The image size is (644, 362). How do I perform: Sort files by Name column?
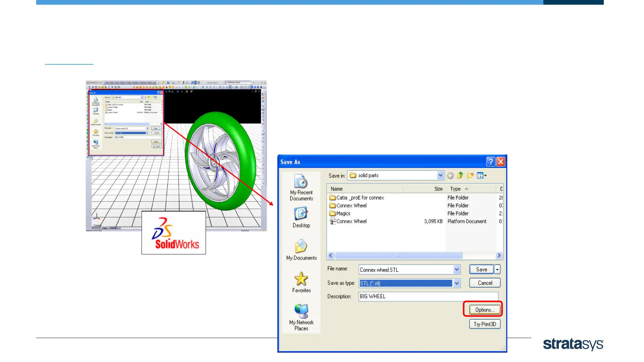click(x=337, y=189)
